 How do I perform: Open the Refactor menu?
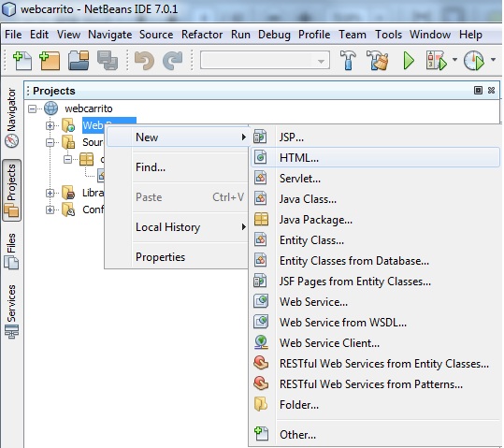[x=202, y=35]
